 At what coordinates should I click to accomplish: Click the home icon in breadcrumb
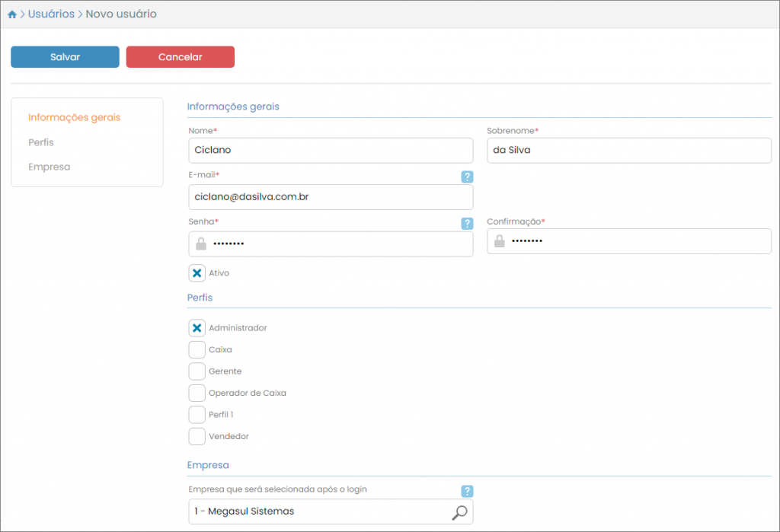[12, 14]
